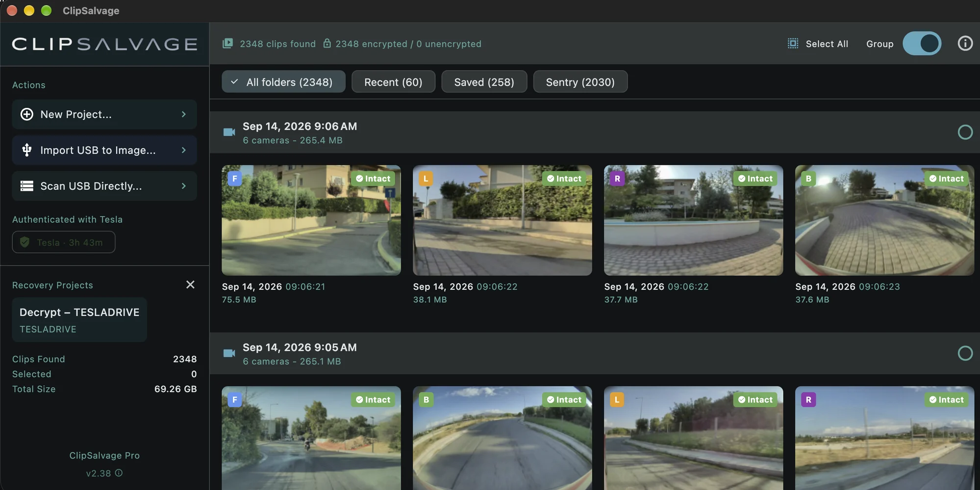Click the checkmark in All folders tab

click(x=234, y=82)
